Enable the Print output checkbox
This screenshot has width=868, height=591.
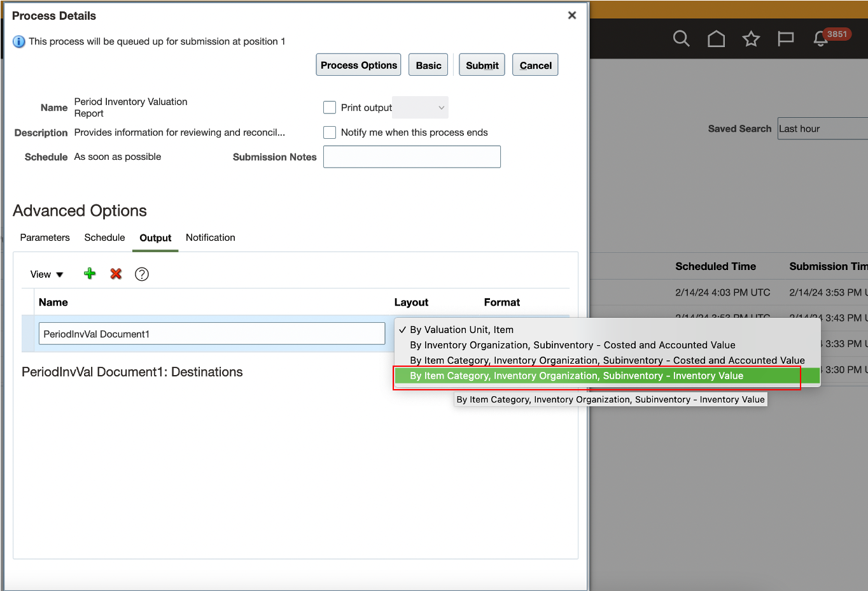(330, 107)
